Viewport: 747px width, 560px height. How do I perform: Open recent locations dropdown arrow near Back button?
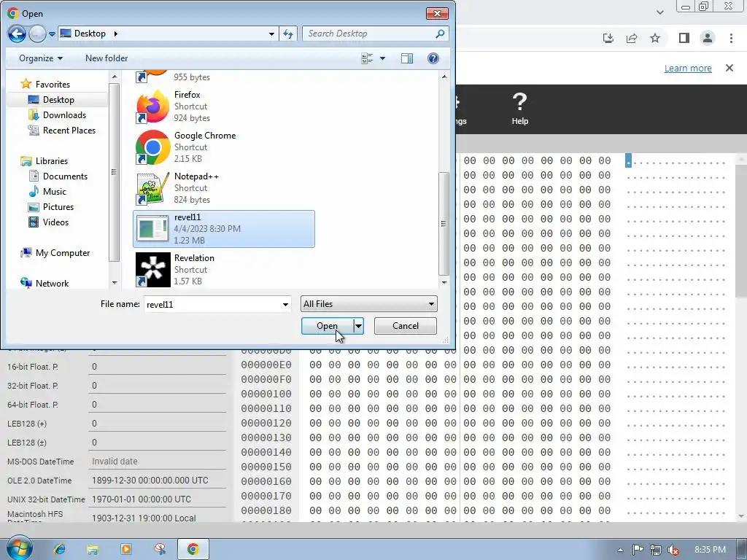[52, 34]
